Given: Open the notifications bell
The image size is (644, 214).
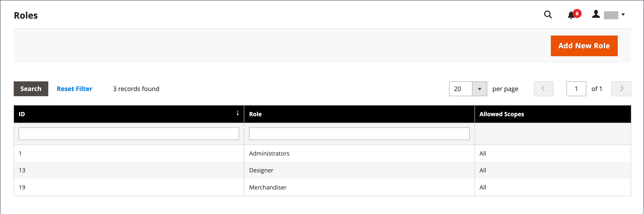Looking at the screenshot, I should pyautogui.click(x=571, y=15).
